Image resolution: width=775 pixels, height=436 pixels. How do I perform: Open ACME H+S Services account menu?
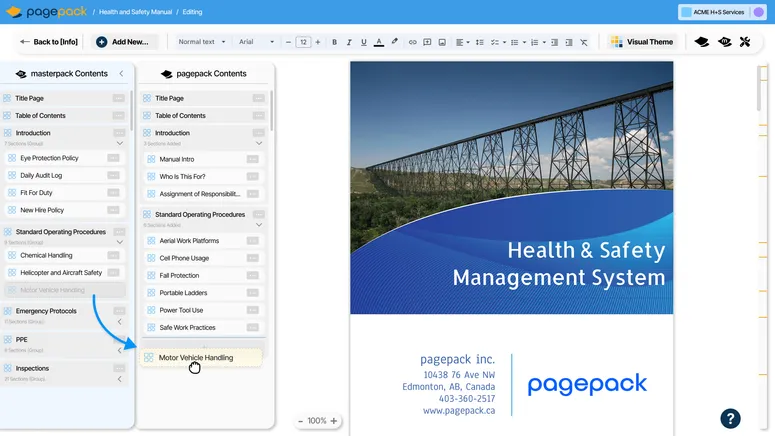(722, 12)
